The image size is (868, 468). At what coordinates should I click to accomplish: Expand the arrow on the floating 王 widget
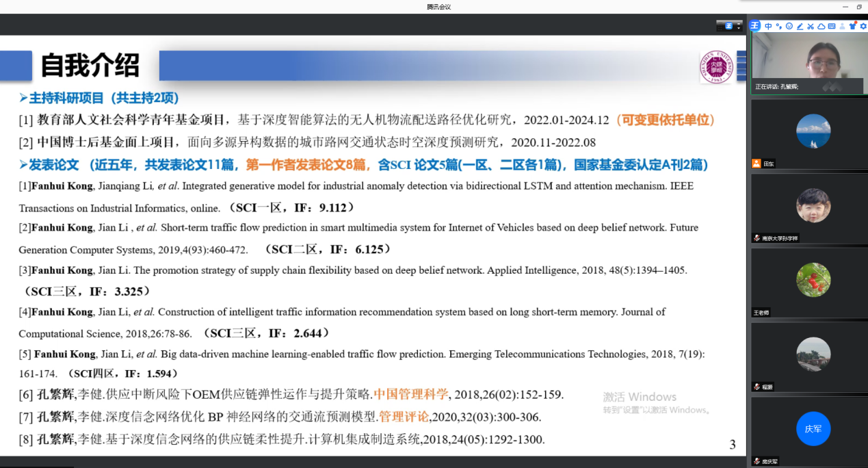click(739, 27)
